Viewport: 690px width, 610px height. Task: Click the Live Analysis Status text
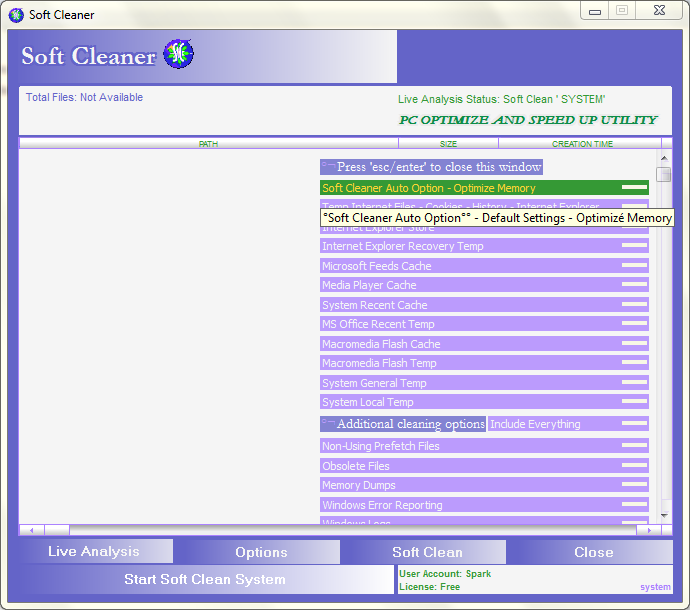click(x=502, y=99)
